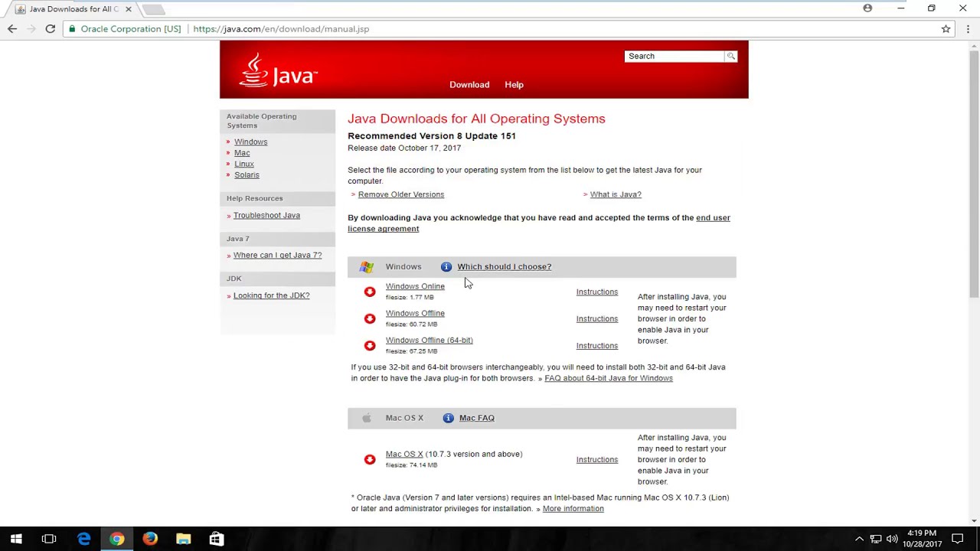Click the secure padlock Oracle Corporation badge
This screenshot has height=551, width=980.
point(125,29)
